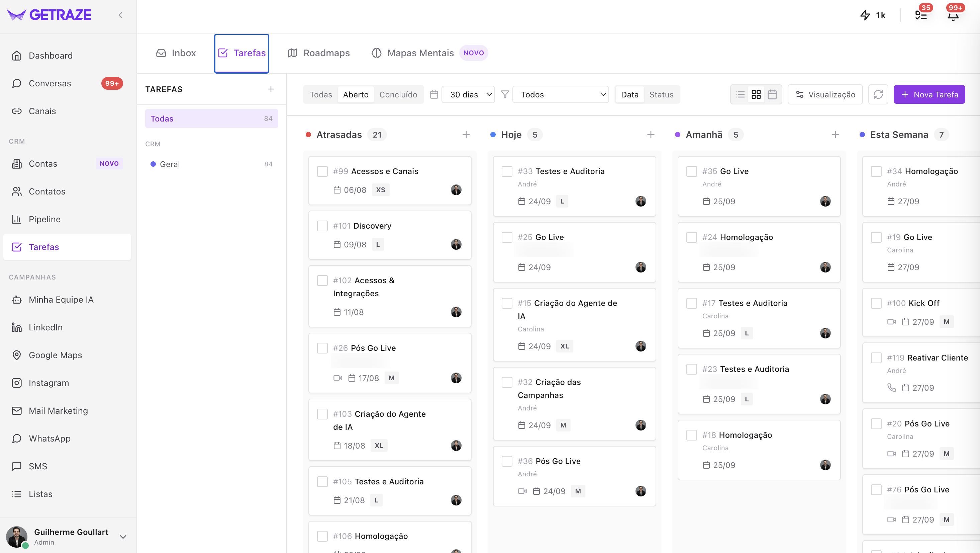Click the refresh tasks icon
Viewport: 980px width, 553px height.
click(x=878, y=94)
